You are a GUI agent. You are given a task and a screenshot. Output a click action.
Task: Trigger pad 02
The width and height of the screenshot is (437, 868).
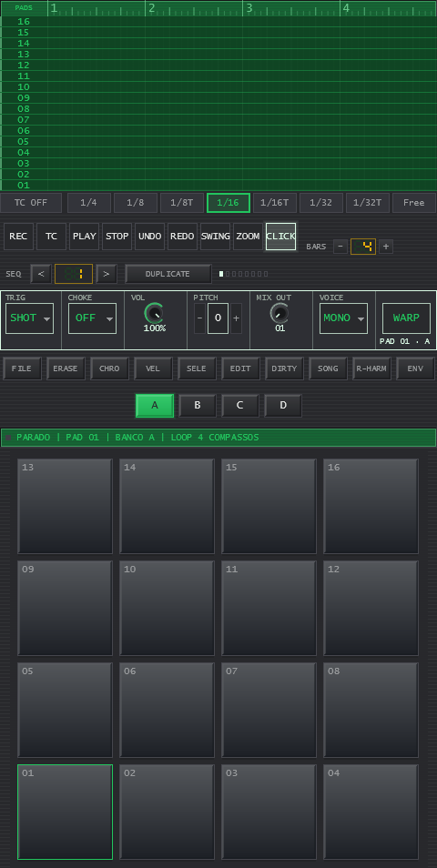(x=167, y=812)
